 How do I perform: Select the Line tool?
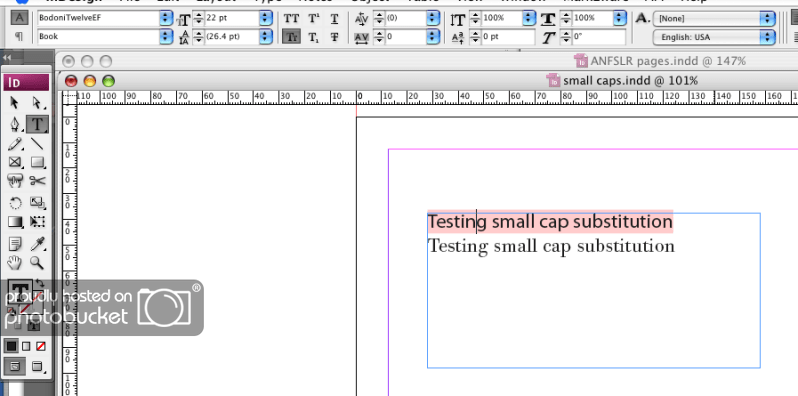coord(37,144)
